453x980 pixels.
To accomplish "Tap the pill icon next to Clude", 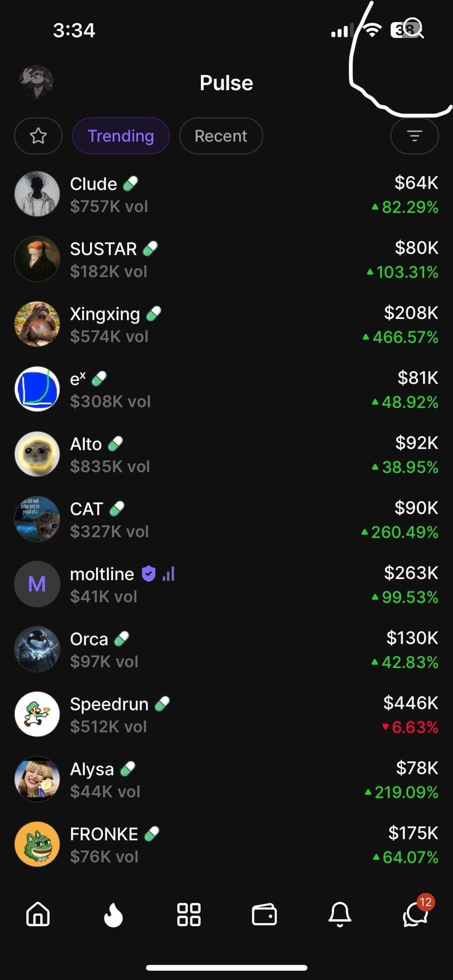I will [130, 184].
